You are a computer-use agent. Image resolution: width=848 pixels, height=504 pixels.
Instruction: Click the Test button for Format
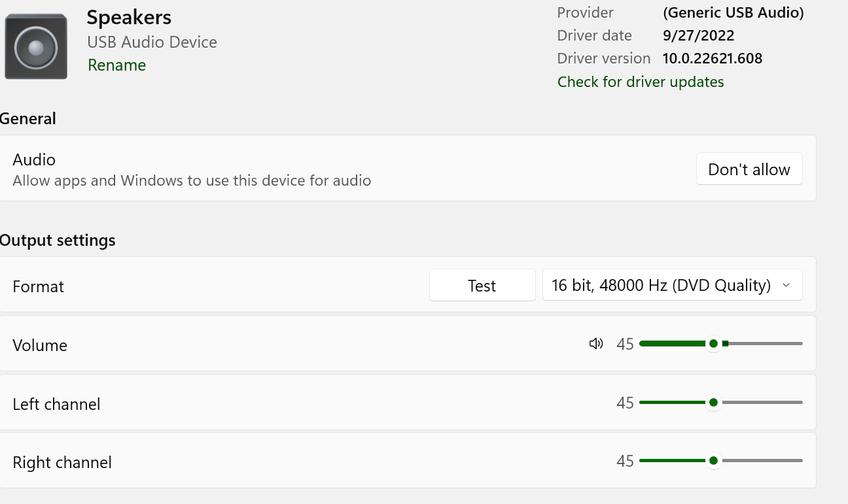tap(482, 286)
